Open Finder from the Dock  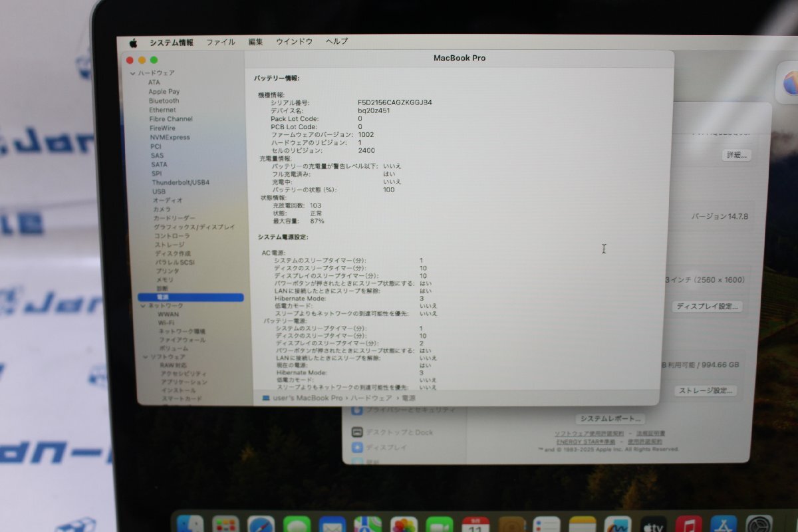(x=190, y=525)
